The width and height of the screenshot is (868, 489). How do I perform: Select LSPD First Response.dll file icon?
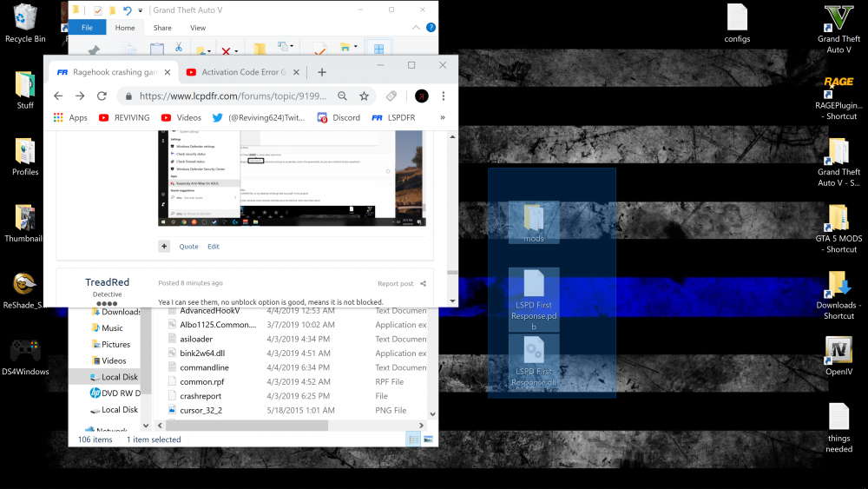[534, 361]
